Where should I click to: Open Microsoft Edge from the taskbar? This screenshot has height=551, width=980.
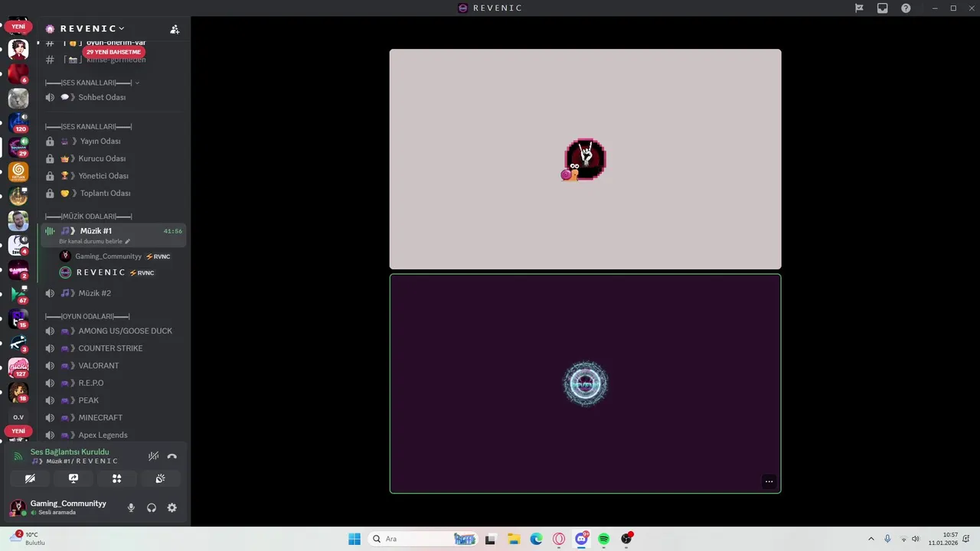tap(537, 539)
